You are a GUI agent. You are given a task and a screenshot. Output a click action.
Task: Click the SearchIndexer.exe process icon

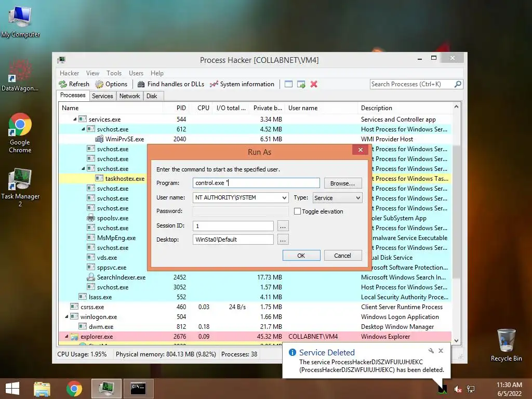[90, 277]
